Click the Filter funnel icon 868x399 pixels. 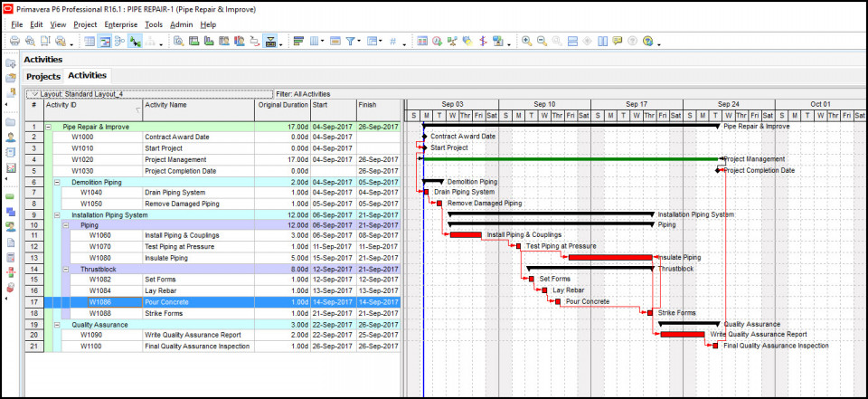[350, 42]
